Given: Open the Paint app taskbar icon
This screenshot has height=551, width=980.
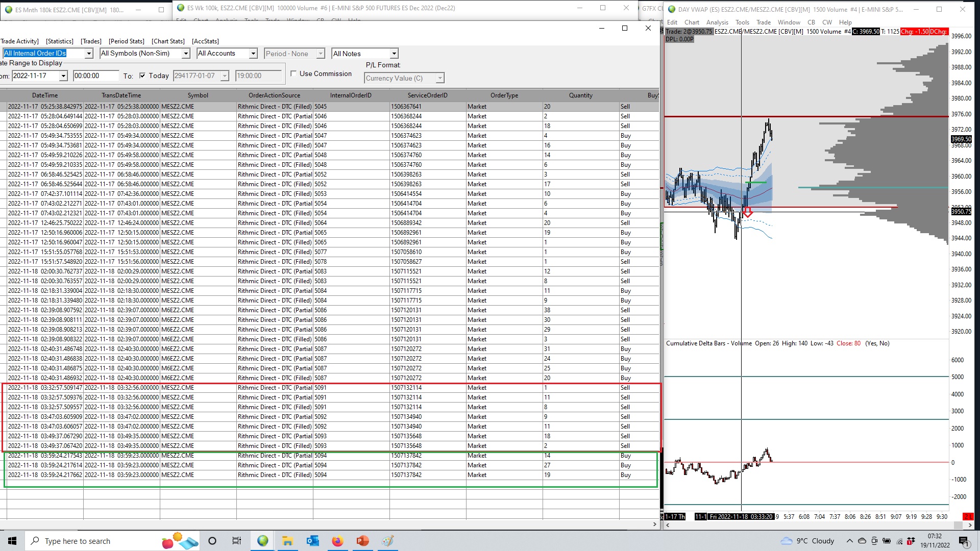Looking at the screenshot, I should tap(387, 541).
